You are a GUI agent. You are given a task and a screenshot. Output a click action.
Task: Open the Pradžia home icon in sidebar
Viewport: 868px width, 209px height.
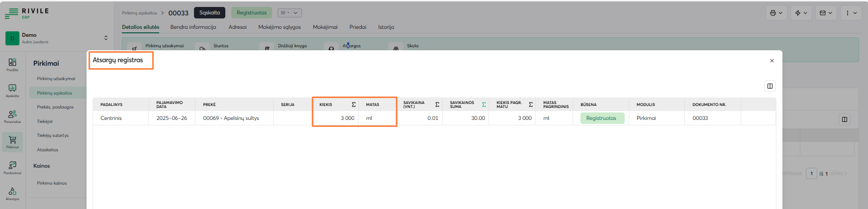(x=12, y=65)
